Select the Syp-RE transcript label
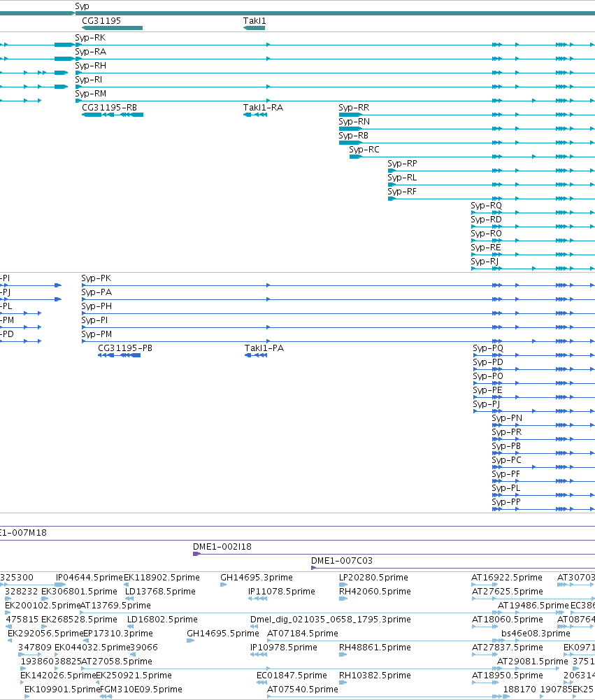 pos(486,248)
